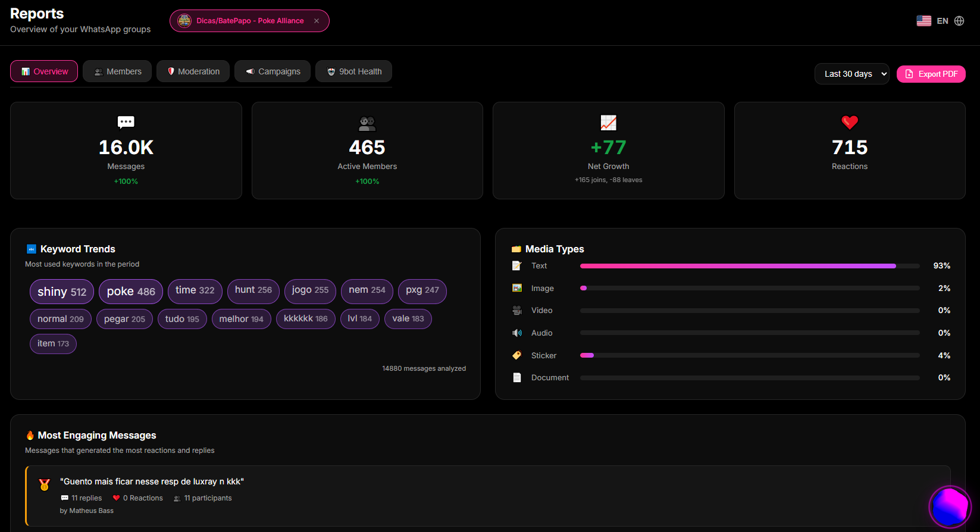Image resolution: width=980 pixels, height=532 pixels.
Task: Click the vale 183 keyword chip
Action: pos(408,318)
